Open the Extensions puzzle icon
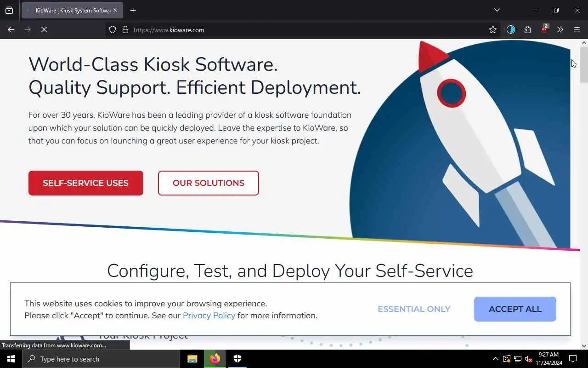This screenshot has height=368, width=588. (x=527, y=29)
